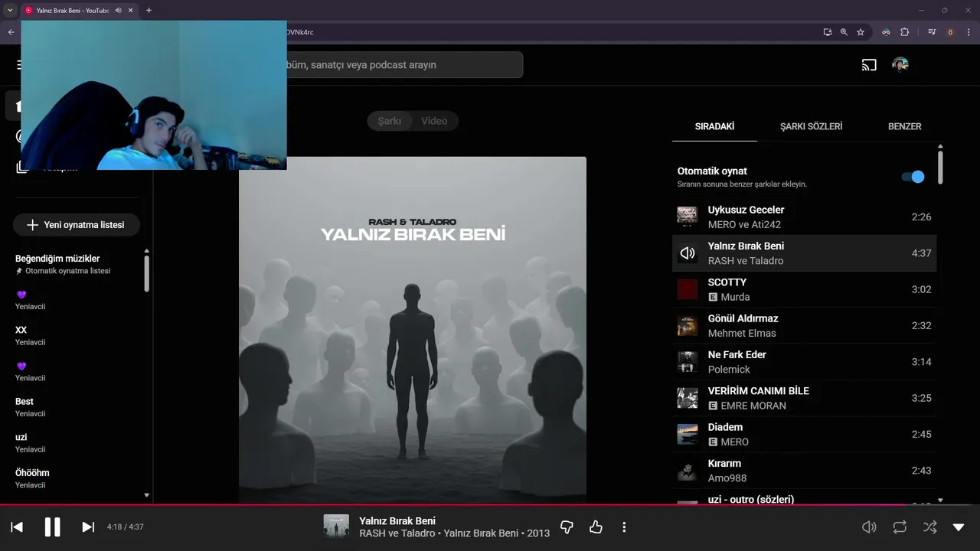This screenshot has width=980, height=551.
Task: Open the ŞARKI SÖZLERİ tab
Action: 811,126
